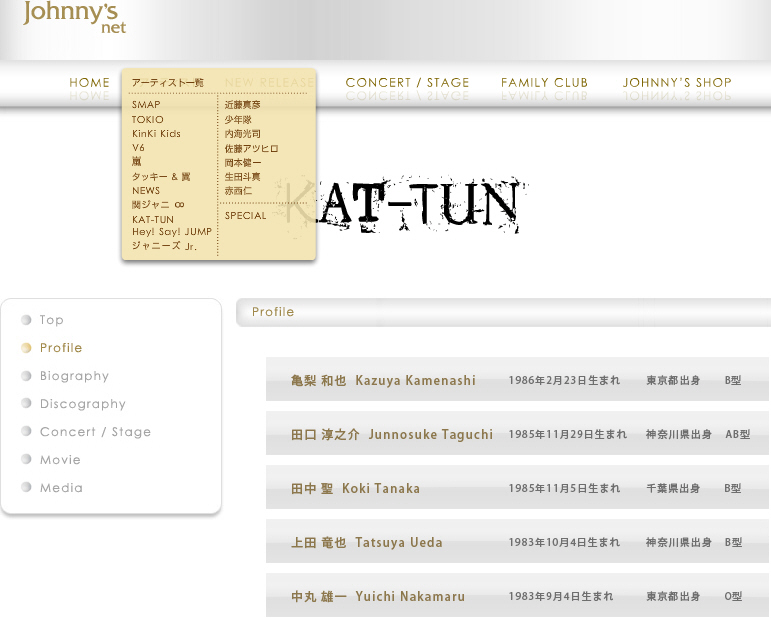
Task: Click the Profile section header
Action: point(273,312)
